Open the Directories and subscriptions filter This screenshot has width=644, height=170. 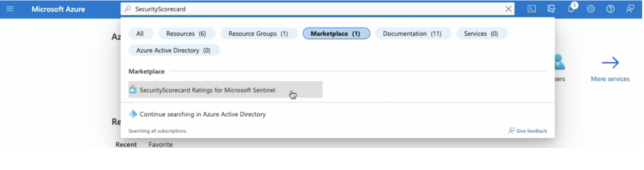[552, 9]
